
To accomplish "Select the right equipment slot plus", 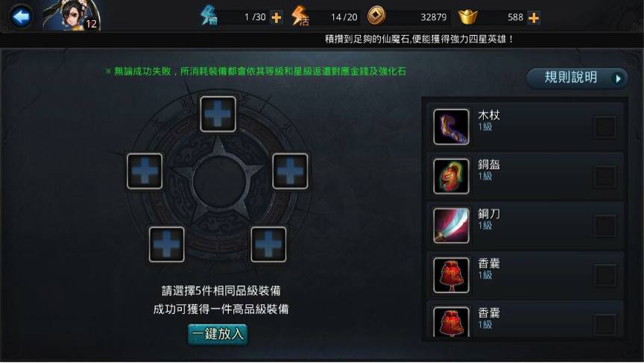I will point(290,171).
